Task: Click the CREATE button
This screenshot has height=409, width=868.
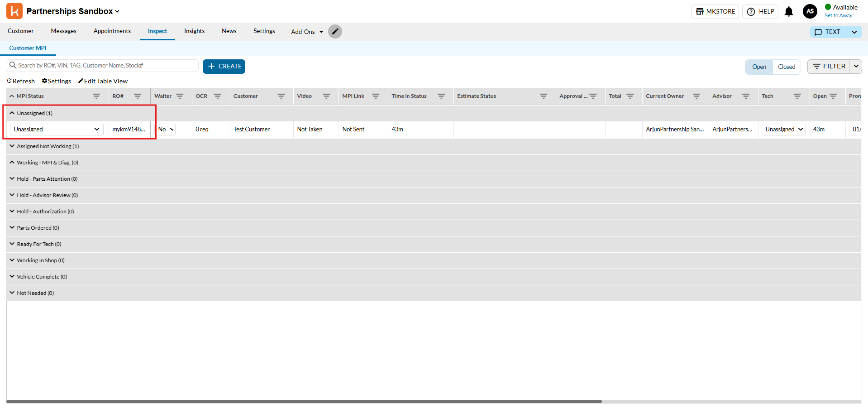Action: click(224, 67)
